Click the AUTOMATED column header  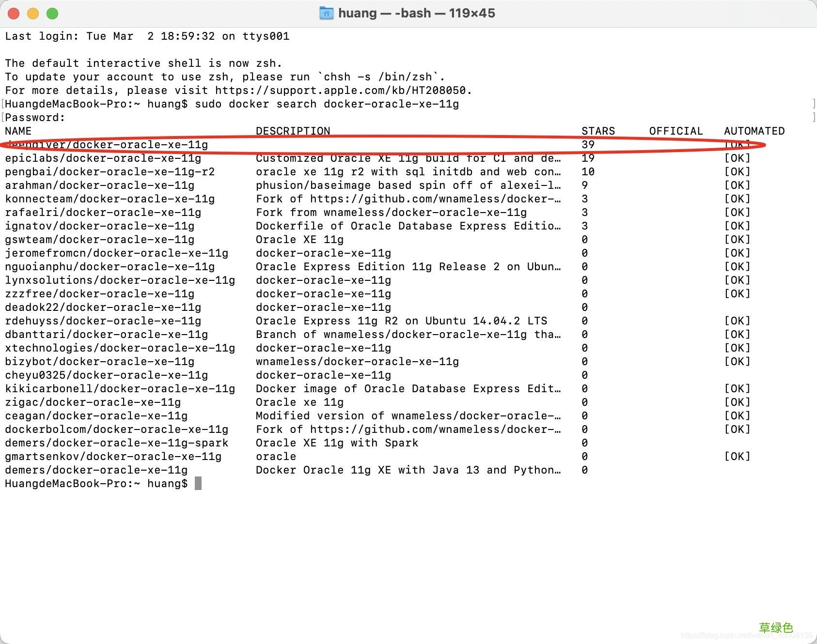point(754,131)
